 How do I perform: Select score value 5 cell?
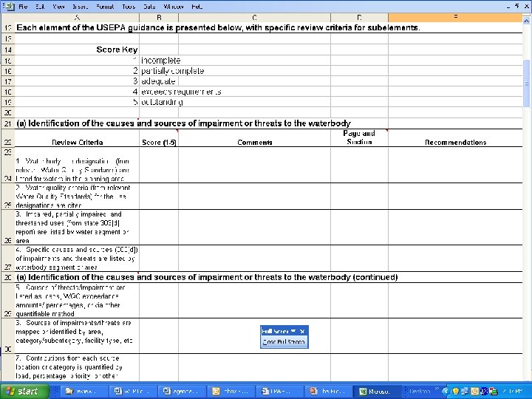[77, 102]
